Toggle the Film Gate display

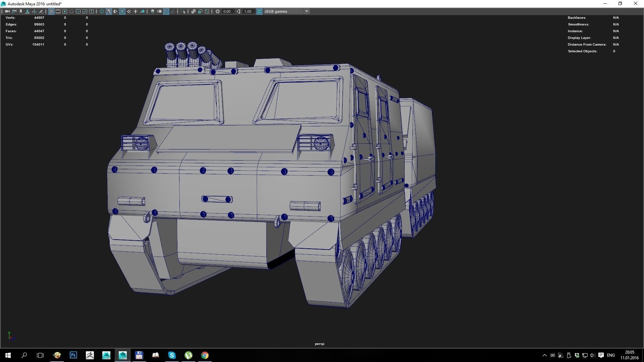pos(58,11)
